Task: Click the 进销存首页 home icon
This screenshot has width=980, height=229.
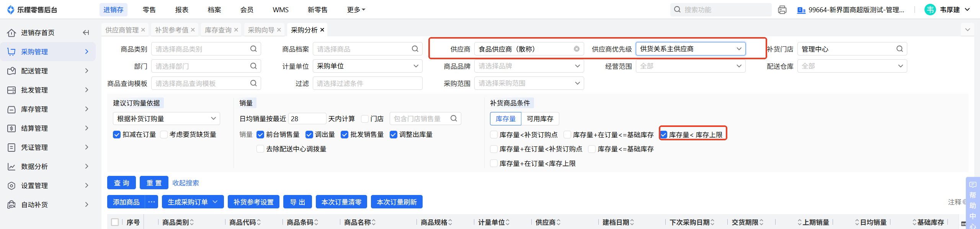Action: click(11, 33)
